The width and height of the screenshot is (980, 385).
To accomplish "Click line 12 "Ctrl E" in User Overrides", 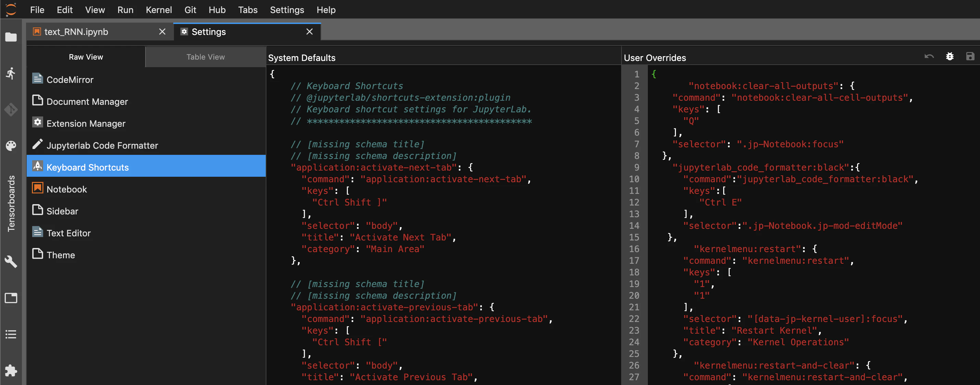I will click(x=720, y=202).
